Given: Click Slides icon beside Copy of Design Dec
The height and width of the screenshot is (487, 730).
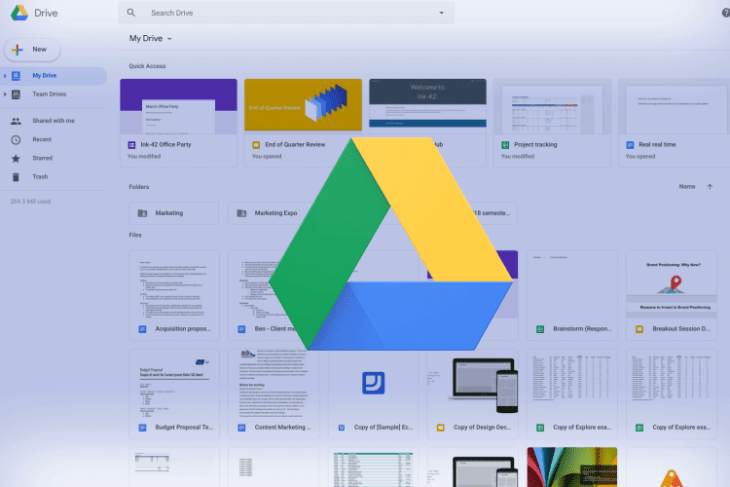Looking at the screenshot, I should 440,428.
